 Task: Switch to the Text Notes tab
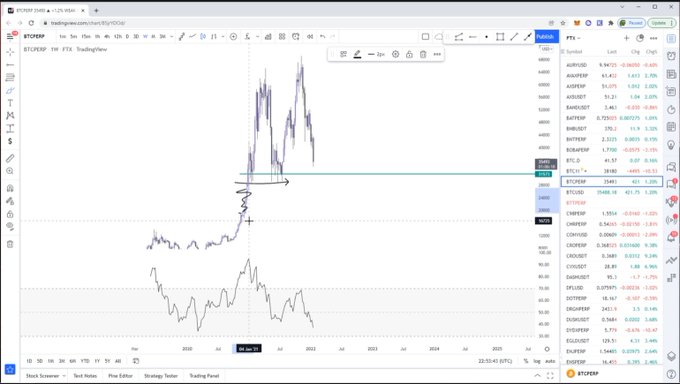[x=85, y=376]
